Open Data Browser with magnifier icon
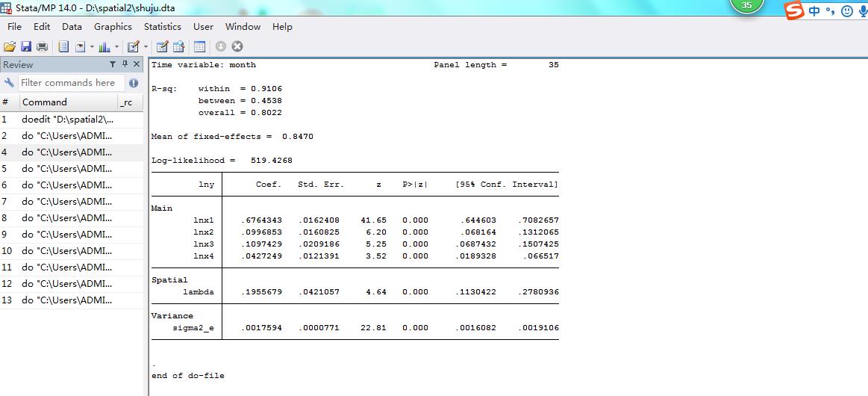The width and height of the screenshot is (868, 396). (179, 46)
